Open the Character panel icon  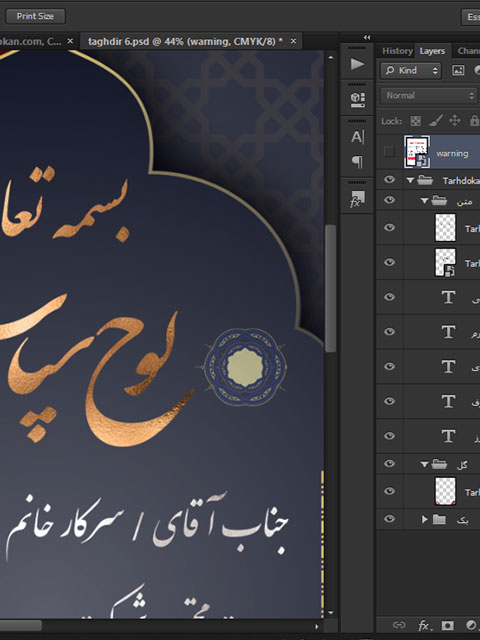[357, 137]
